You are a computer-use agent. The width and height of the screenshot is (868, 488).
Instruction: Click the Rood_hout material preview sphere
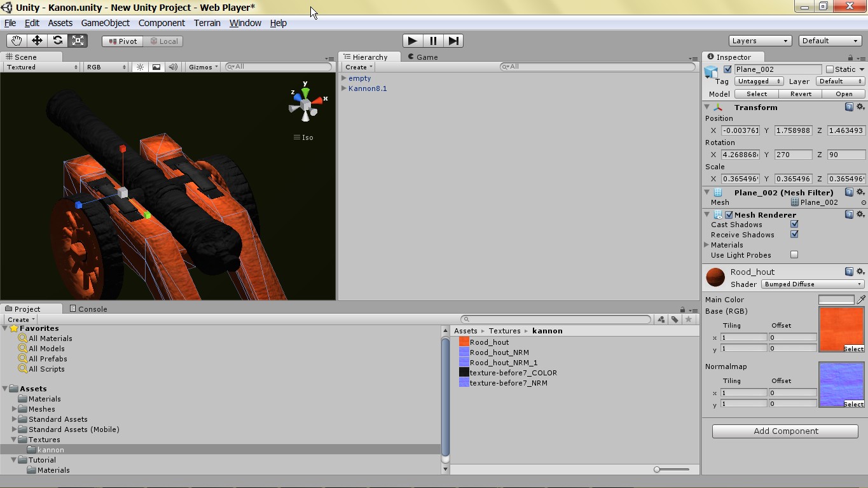coord(715,278)
